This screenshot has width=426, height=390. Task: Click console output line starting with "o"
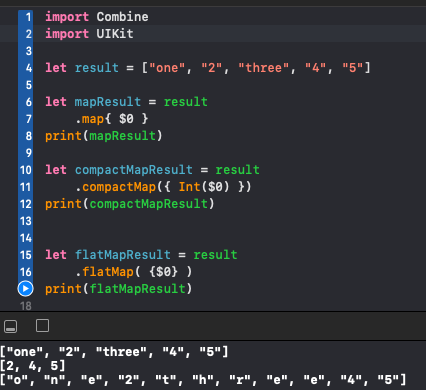click(203, 380)
